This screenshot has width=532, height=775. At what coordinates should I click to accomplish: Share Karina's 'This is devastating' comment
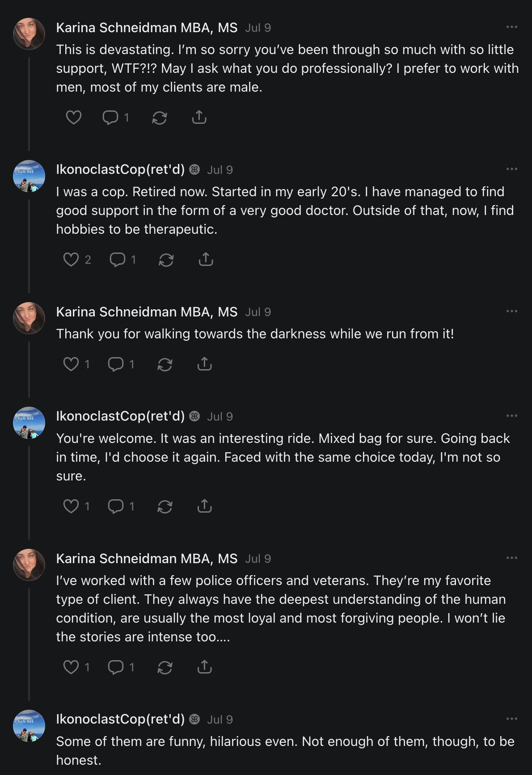[x=199, y=118]
